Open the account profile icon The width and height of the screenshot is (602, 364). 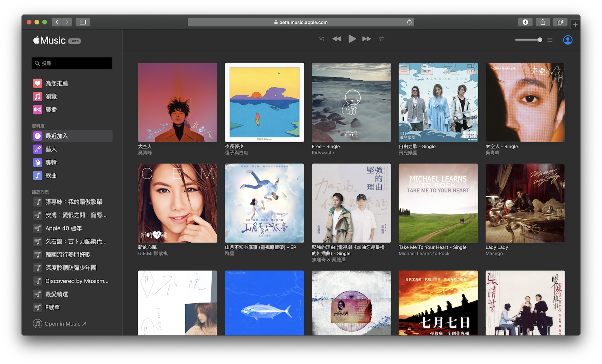567,40
